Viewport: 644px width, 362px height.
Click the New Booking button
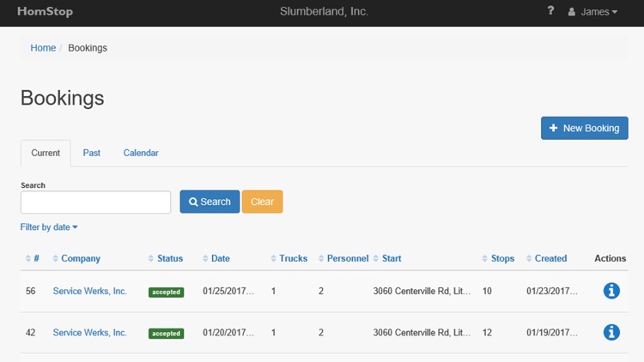[584, 128]
